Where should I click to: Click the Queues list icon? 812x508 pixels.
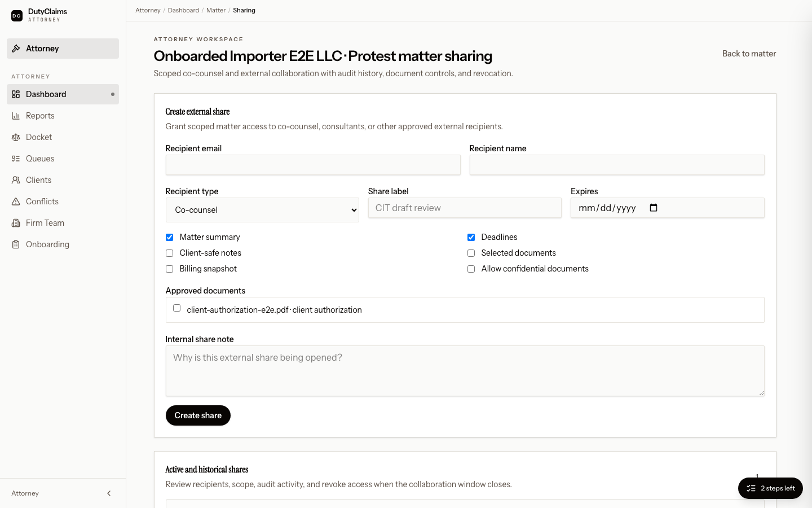click(16, 159)
